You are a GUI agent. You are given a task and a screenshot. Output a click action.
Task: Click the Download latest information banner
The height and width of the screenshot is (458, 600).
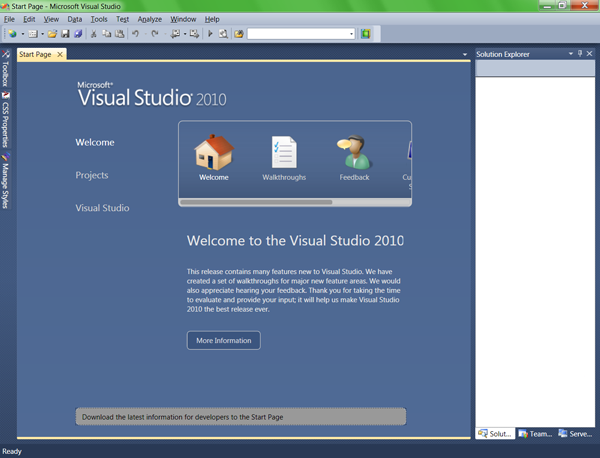pos(241,417)
